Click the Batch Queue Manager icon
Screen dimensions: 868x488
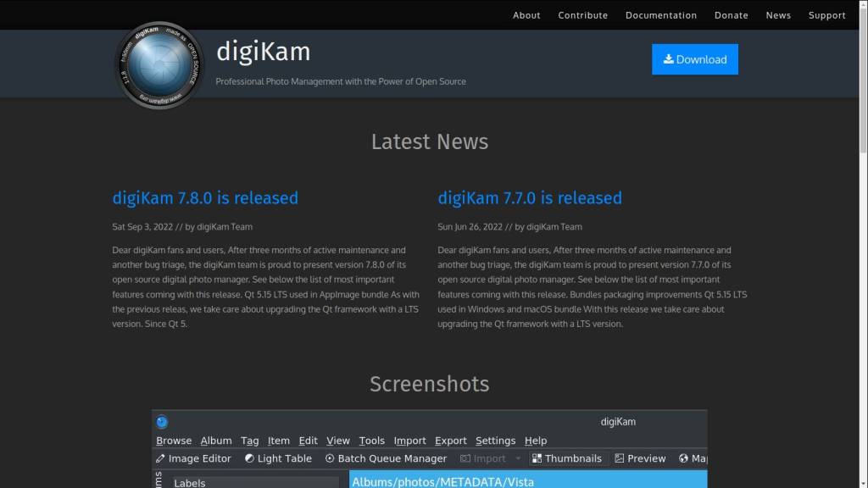330,458
